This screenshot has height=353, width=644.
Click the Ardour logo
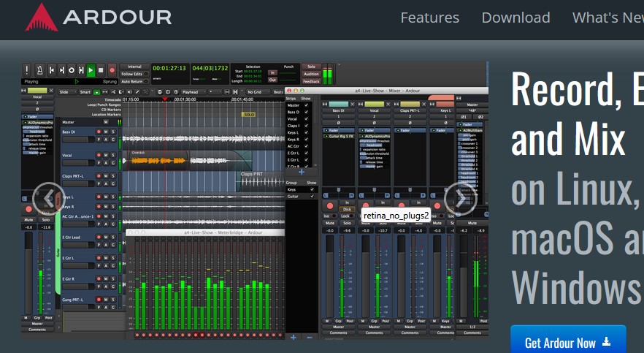pyautogui.click(x=99, y=18)
